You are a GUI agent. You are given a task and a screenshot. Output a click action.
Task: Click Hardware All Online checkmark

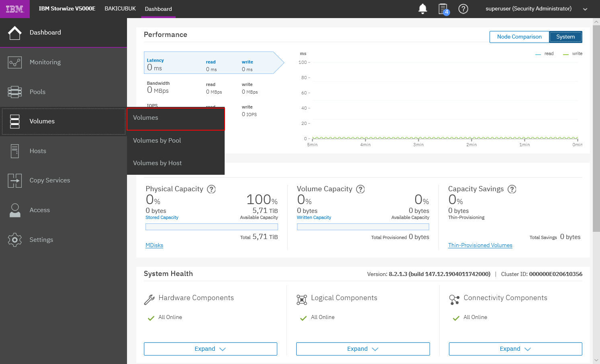(151, 318)
